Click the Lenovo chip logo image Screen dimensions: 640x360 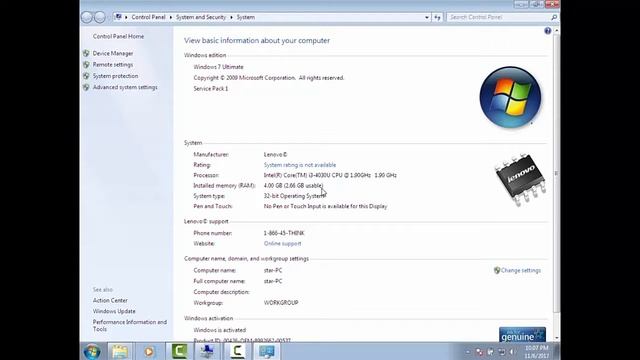520,180
